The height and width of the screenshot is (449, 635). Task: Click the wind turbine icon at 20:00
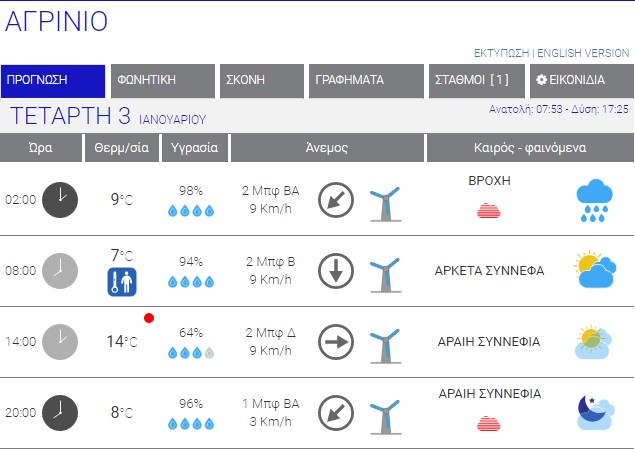click(x=384, y=413)
